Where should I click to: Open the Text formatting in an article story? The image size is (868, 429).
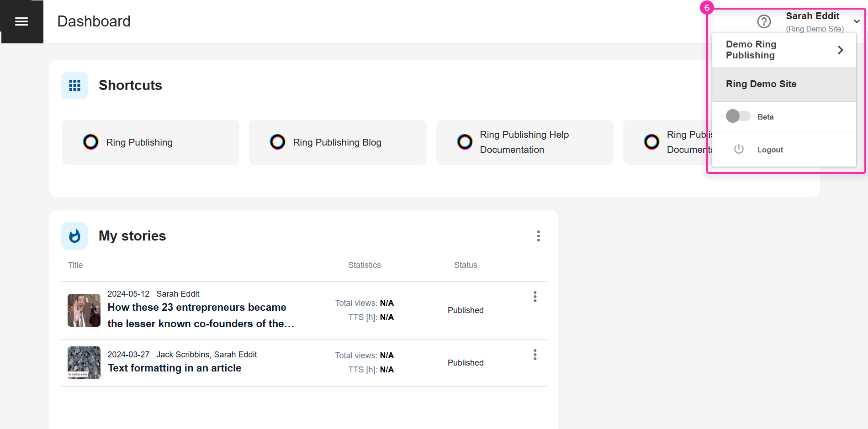tap(175, 368)
